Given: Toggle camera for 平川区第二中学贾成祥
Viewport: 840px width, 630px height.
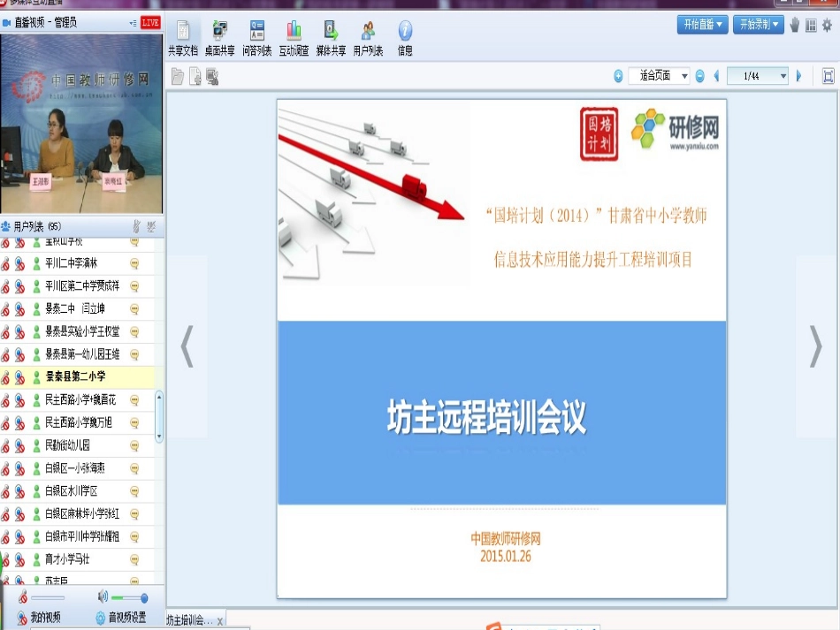Looking at the screenshot, I should coord(19,286).
